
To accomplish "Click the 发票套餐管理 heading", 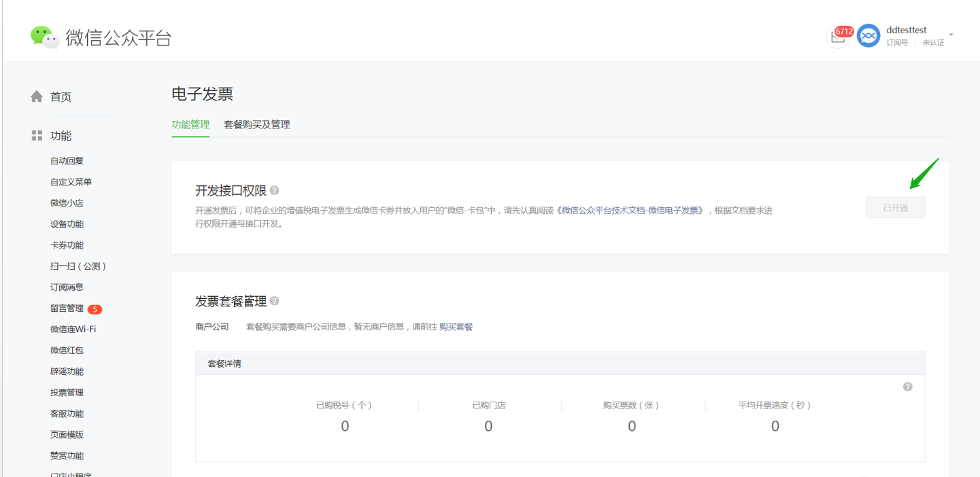I will point(231,301).
